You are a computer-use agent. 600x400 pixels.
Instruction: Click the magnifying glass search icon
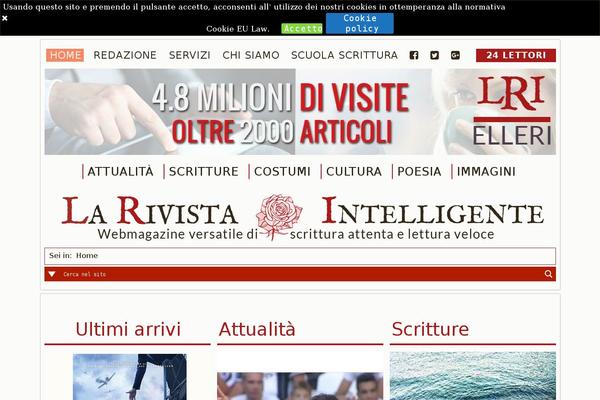pyautogui.click(x=548, y=274)
